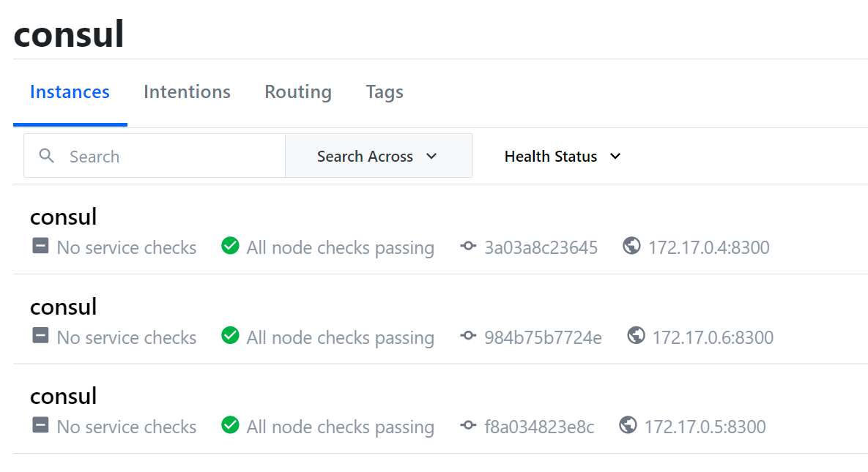Viewport: 868px width, 472px height.
Task: Click node icon before 984b75b7724e
Action: pos(468,335)
